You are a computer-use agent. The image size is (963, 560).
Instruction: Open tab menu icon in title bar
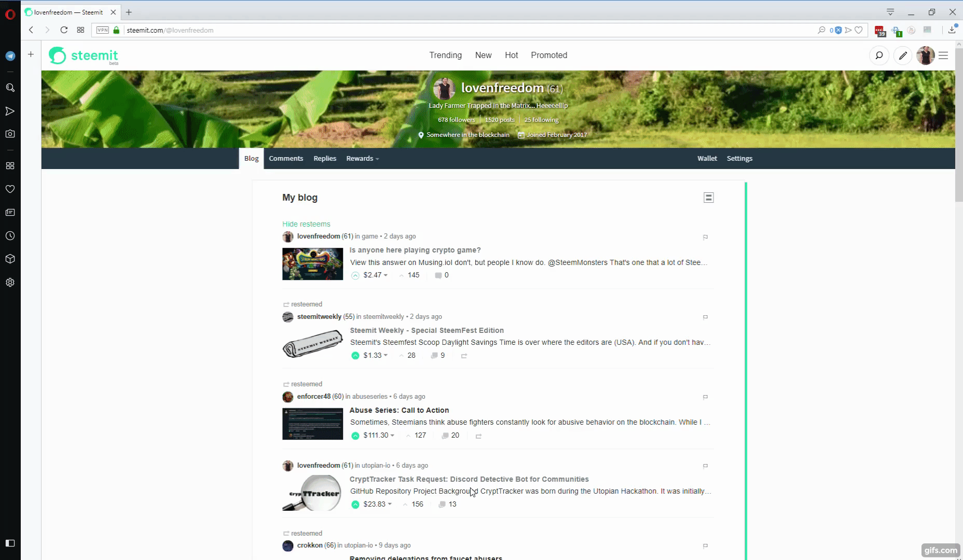click(x=890, y=12)
